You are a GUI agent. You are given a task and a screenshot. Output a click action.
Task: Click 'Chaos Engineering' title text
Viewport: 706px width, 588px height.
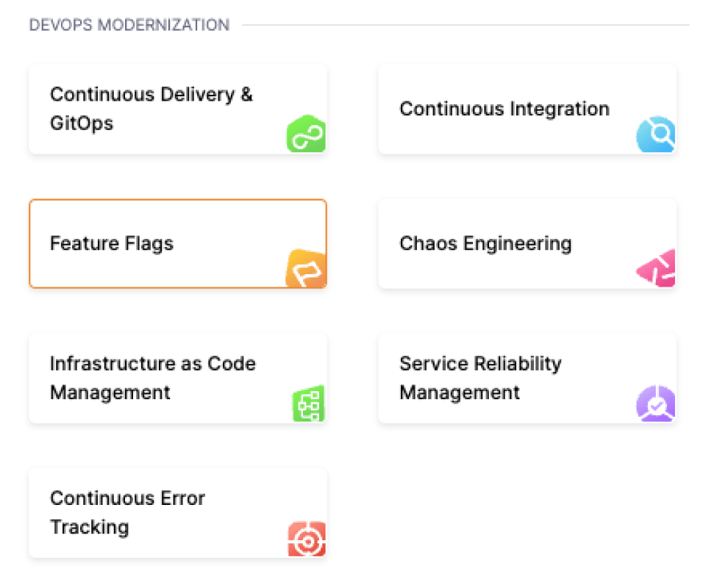click(485, 243)
